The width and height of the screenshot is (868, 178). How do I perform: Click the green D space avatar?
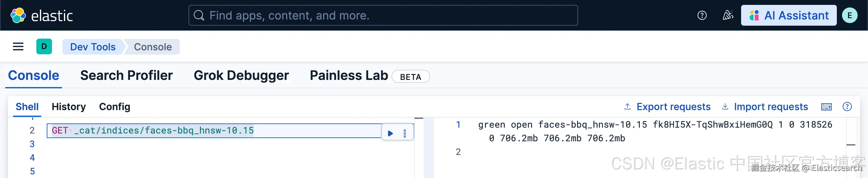(x=44, y=46)
